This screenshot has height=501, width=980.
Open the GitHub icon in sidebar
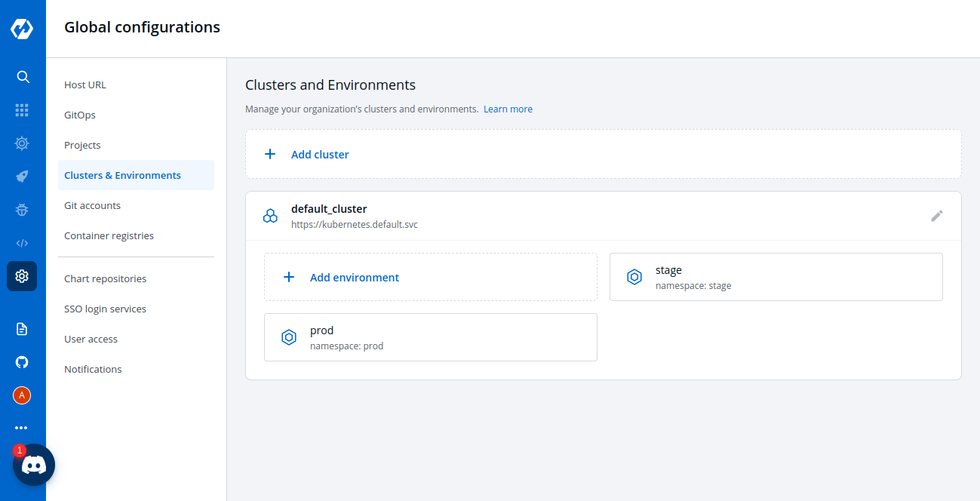(22, 362)
